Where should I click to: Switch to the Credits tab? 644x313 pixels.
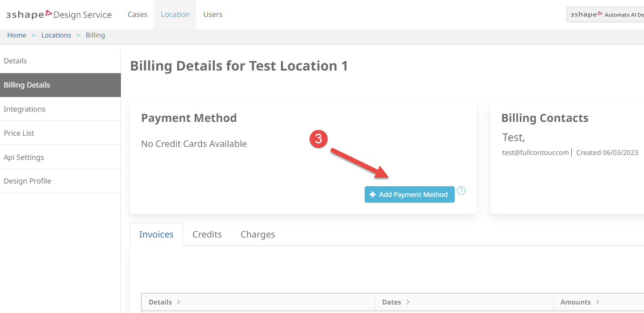coord(207,234)
